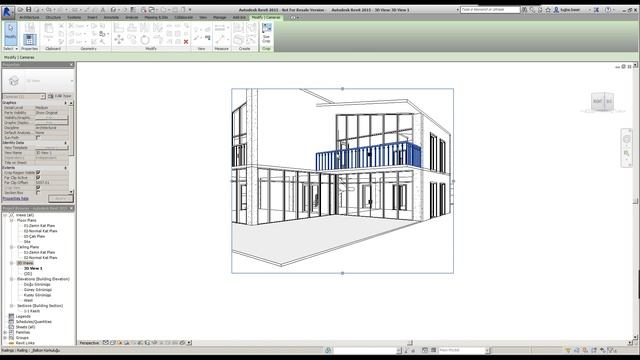The image size is (640, 360).
Task: Toggle the Section Box checkbox
Action: [x=38, y=192]
